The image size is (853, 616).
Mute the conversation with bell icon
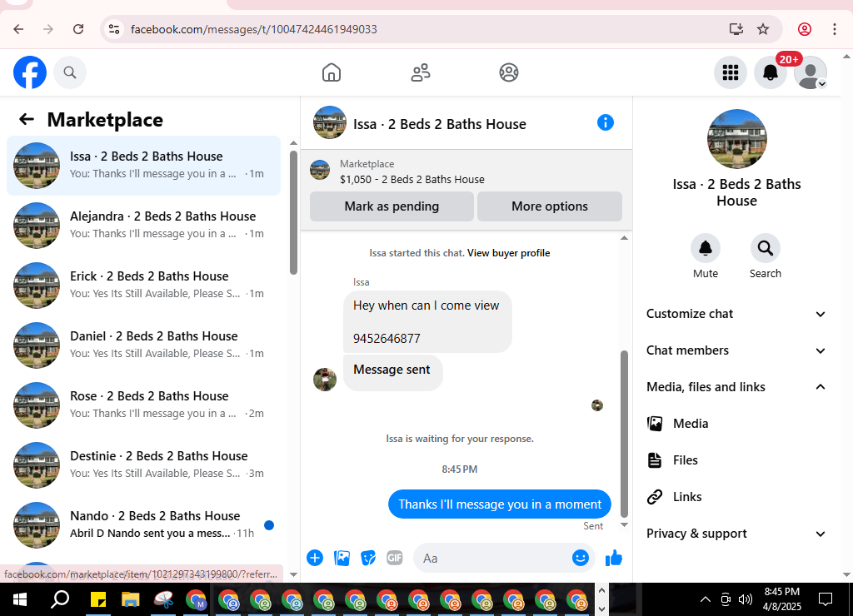point(705,248)
